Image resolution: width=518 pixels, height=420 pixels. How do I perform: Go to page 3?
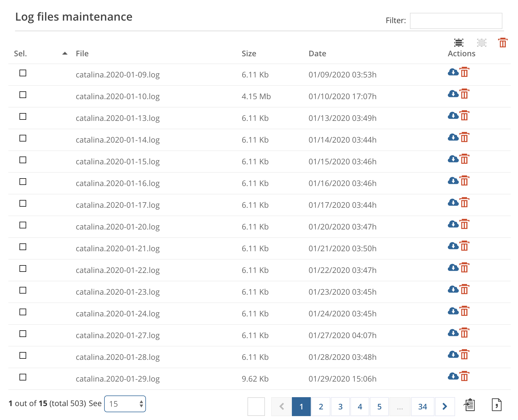coord(340,407)
